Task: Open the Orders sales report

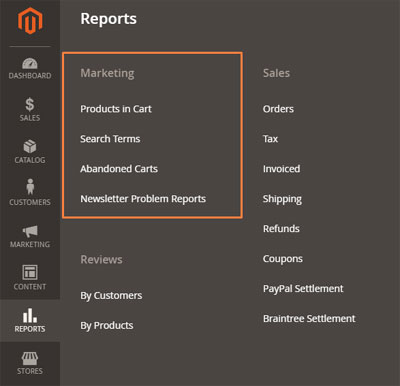Action: click(x=278, y=109)
